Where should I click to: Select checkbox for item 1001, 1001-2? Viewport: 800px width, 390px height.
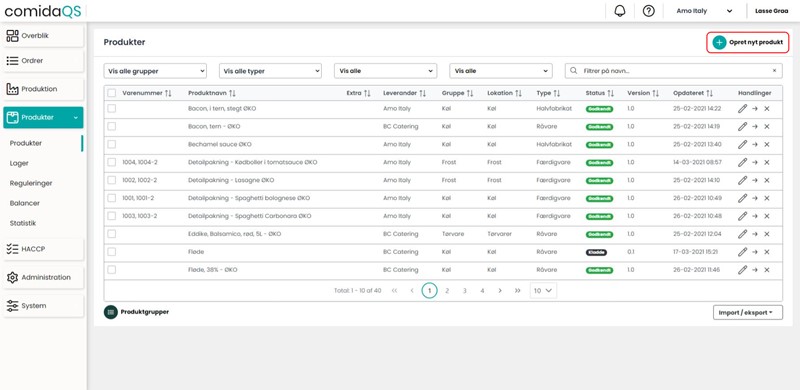[x=112, y=198]
